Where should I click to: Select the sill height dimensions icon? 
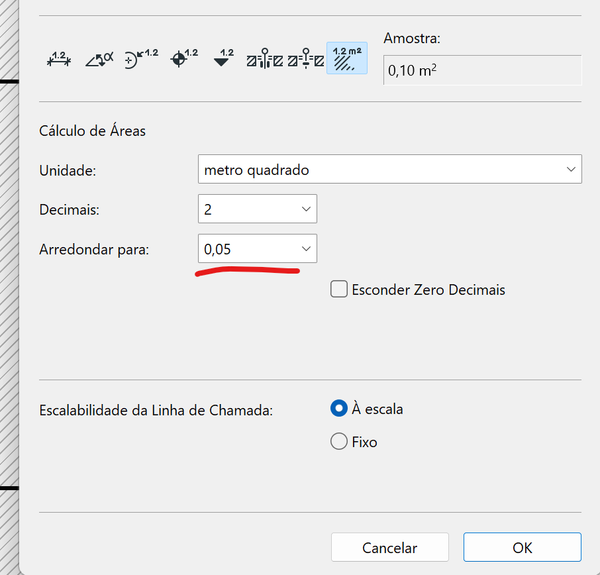306,61
